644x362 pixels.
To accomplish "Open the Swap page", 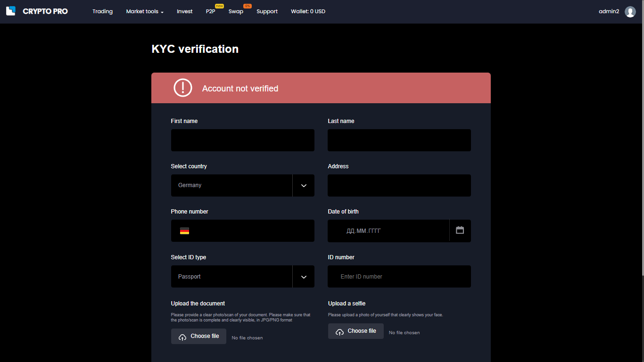I will click(x=236, y=12).
